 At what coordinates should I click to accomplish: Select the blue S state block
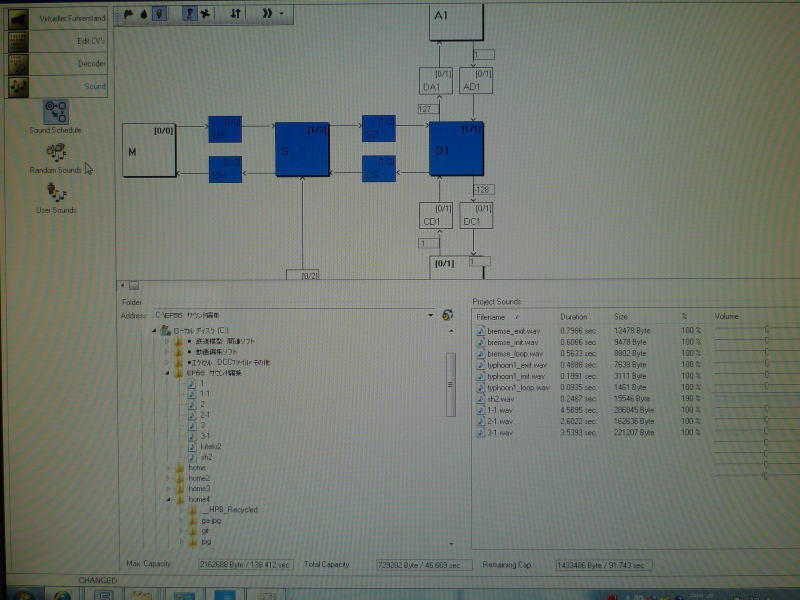click(x=303, y=149)
